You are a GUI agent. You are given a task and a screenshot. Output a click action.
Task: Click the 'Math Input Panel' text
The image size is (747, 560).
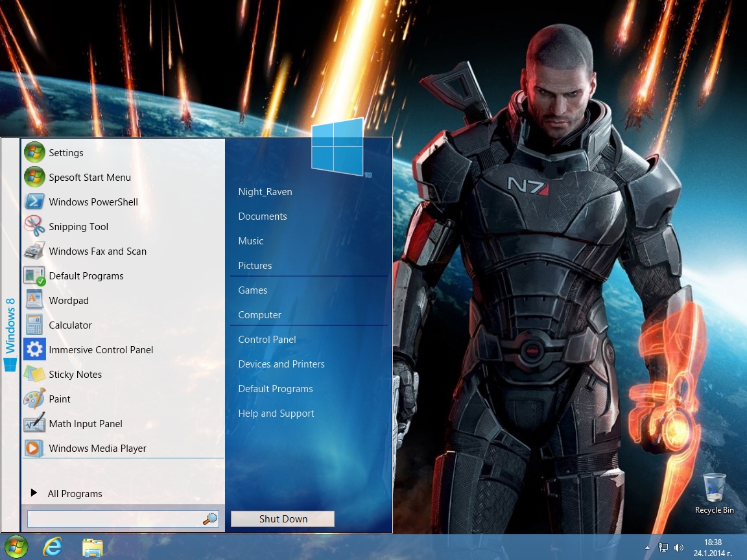[x=86, y=424]
